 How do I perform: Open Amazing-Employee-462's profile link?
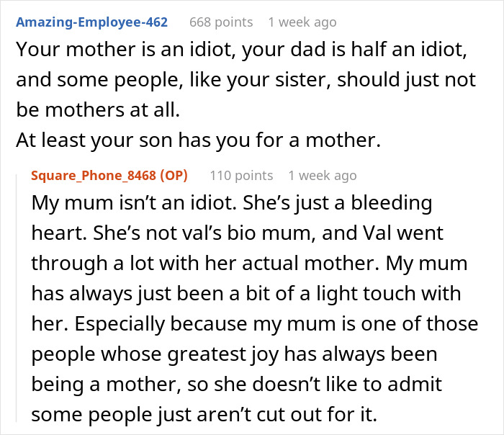[91, 22]
